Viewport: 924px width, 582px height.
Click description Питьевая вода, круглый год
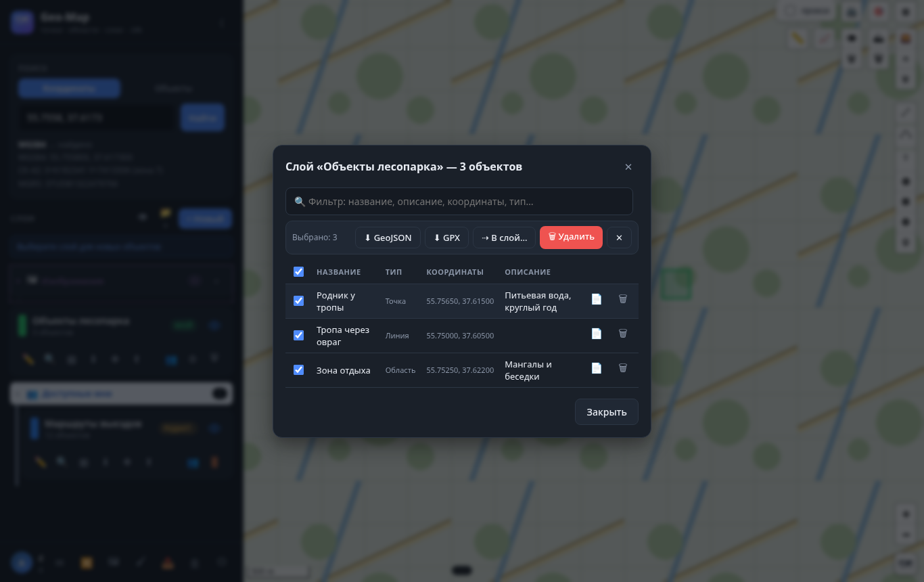[x=538, y=301]
